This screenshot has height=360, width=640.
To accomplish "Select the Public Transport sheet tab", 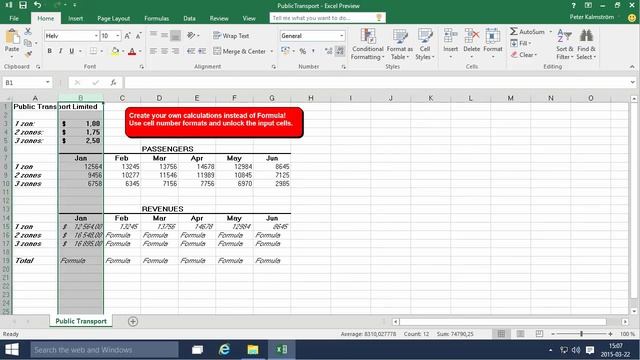I will click(81, 321).
